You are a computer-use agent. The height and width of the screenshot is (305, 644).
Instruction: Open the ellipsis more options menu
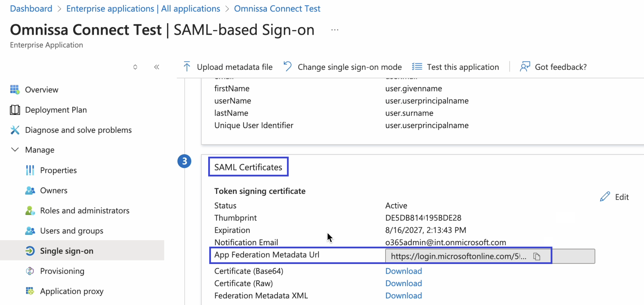click(335, 30)
